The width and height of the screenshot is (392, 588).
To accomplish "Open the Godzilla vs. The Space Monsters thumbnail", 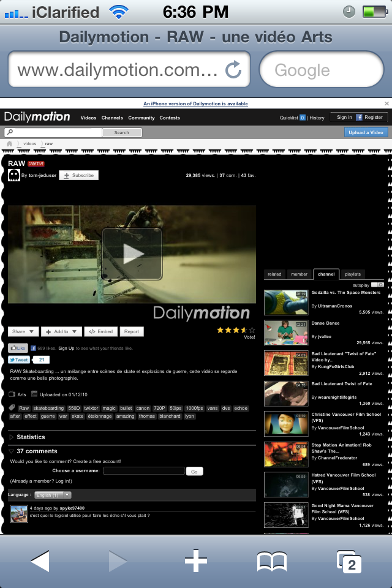I will point(285,303).
